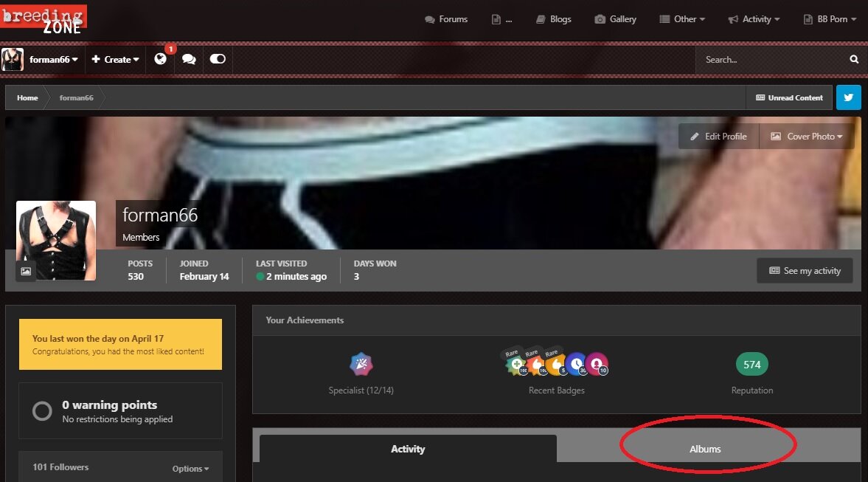Screen dimensions: 868x482
Task: Expand the Activity dropdown in top nav
Action: pos(754,19)
